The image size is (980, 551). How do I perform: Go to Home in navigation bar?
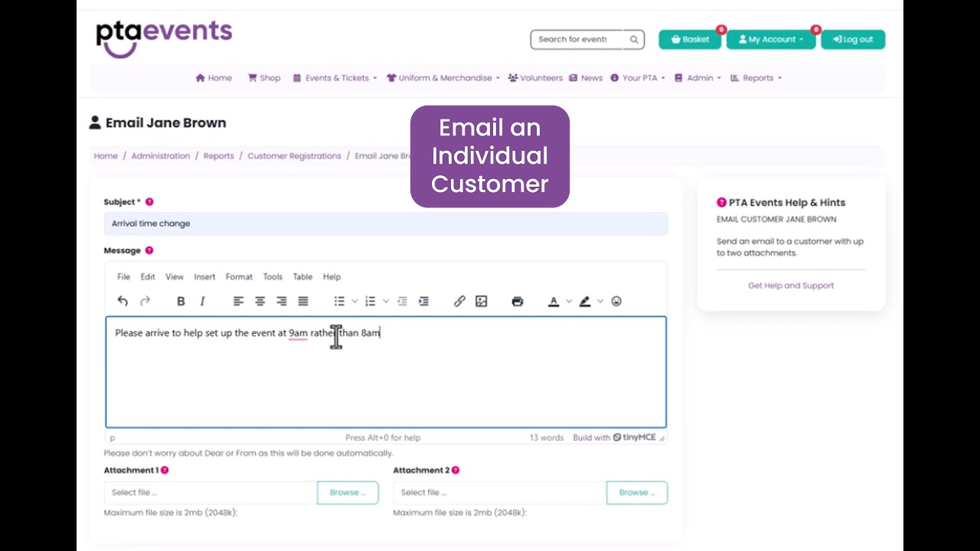pos(214,78)
